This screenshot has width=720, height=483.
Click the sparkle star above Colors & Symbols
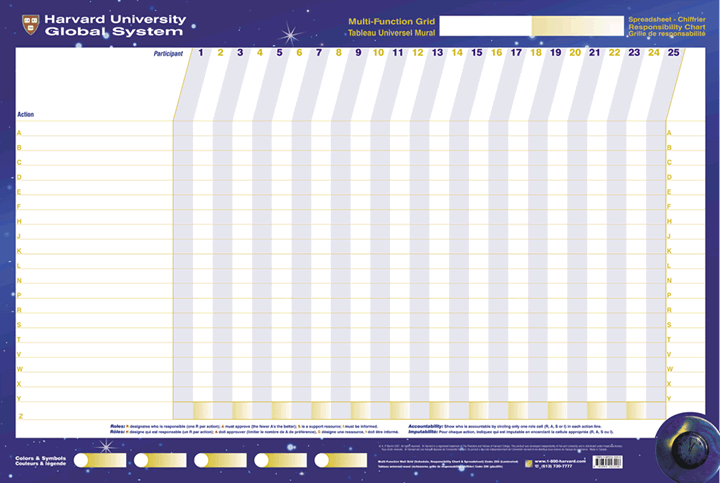tap(103, 447)
